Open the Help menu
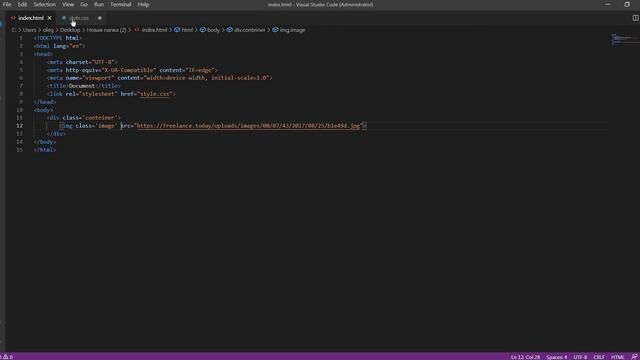640x360 pixels. point(143,4)
